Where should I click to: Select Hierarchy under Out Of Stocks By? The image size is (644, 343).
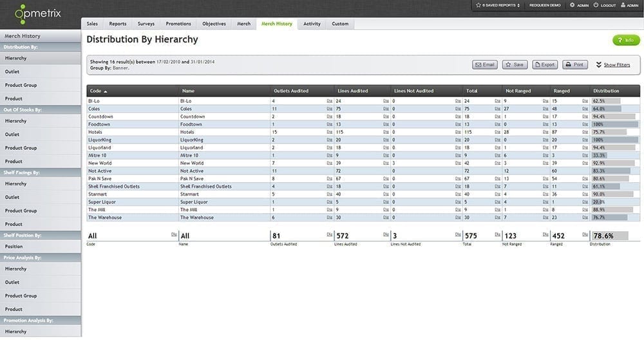coord(40,121)
